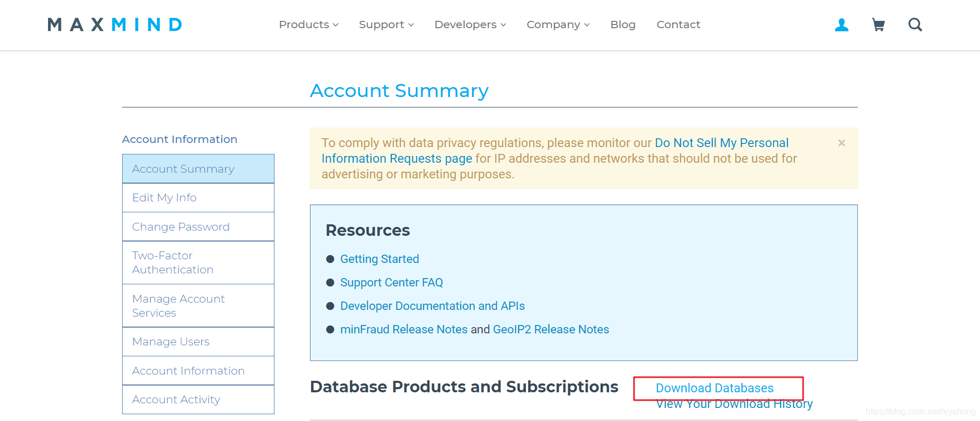
Task: Open Manage Account Services
Action: click(x=198, y=306)
